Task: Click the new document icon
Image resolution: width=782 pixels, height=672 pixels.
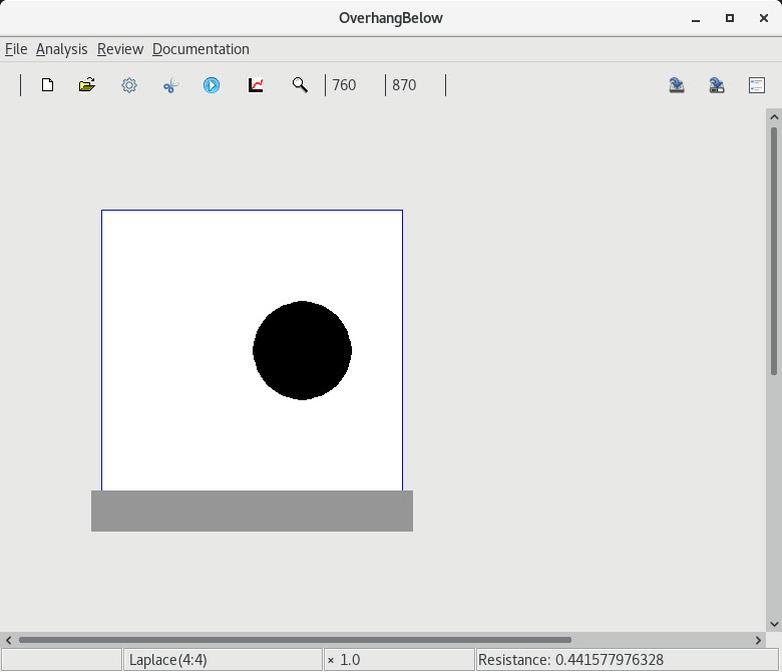Action: click(47, 85)
